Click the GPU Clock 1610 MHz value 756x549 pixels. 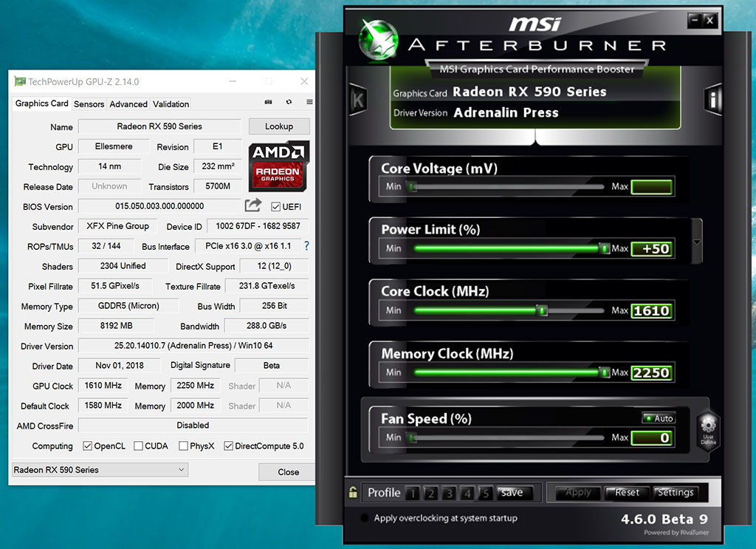pyautogui.click(x=103, y=386)
